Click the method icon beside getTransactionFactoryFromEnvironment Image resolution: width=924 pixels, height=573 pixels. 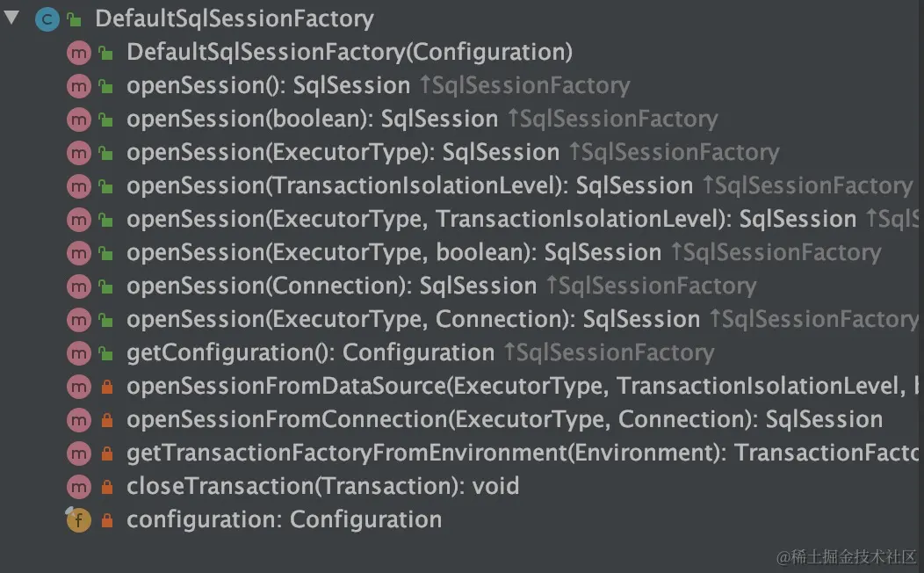[x=79, y=453]
